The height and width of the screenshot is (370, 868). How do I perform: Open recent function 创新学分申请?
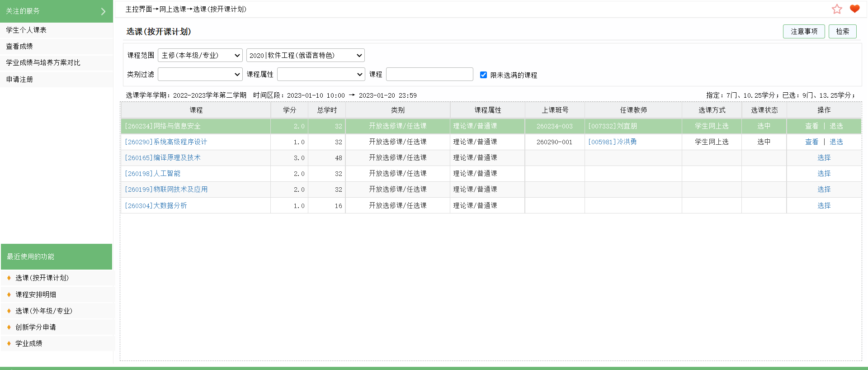pyautogui.click(x=36, y=327)
